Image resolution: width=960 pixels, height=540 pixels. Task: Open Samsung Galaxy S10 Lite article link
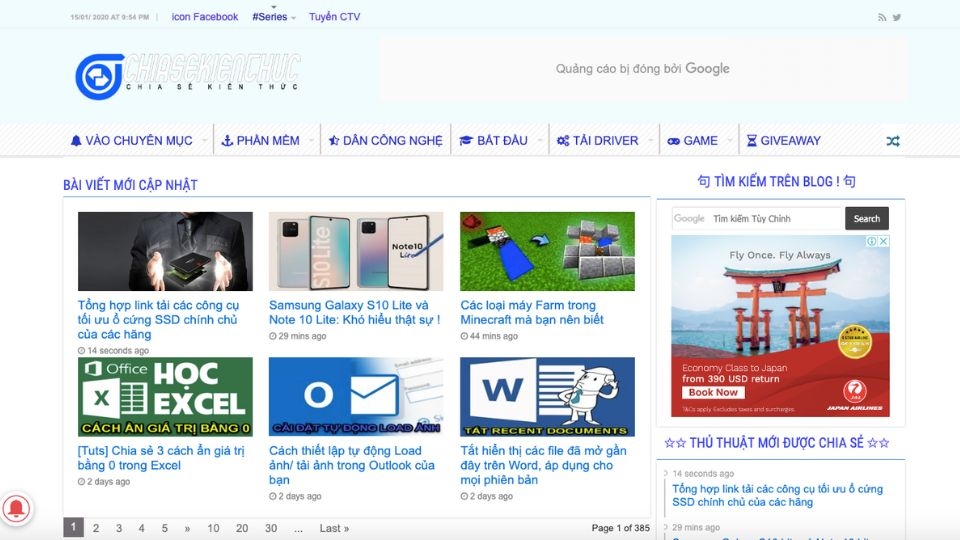coord(354,312)
